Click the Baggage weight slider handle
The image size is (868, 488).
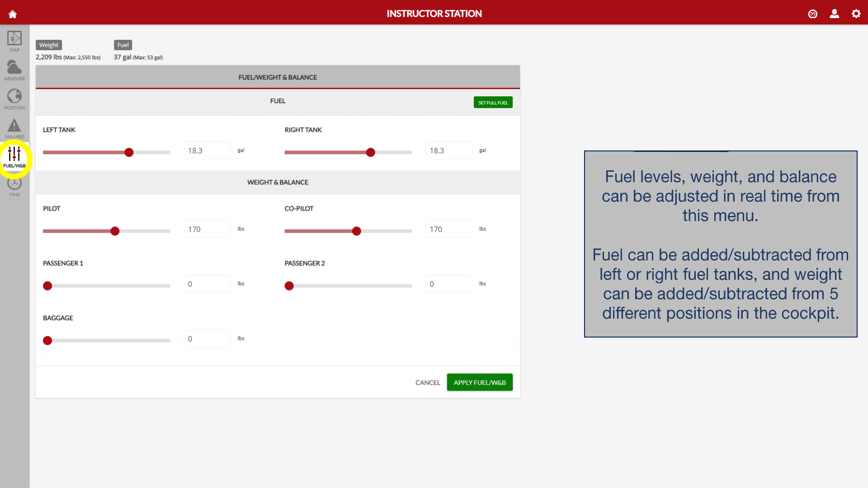[x=47, y=340]
